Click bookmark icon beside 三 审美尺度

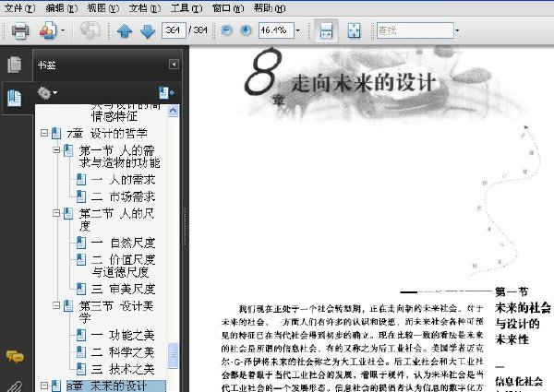(x=81, y=289)
